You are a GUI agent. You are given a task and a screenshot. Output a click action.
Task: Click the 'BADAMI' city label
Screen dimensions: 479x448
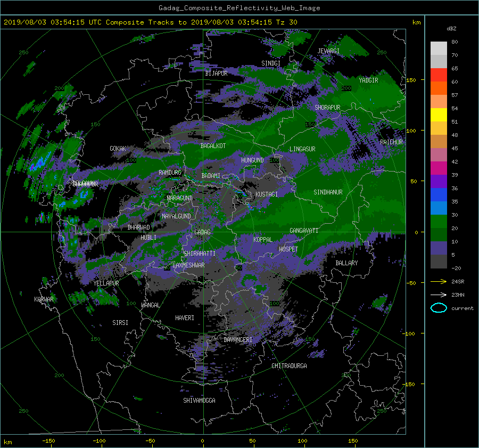click(211, 176)
